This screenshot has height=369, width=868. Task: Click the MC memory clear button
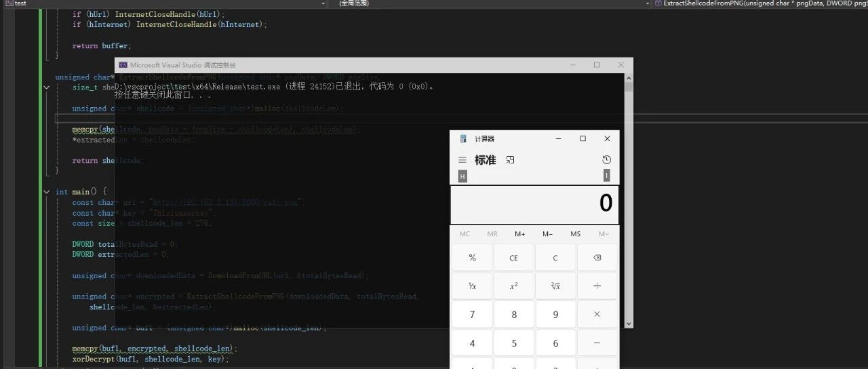coord(465,234)
